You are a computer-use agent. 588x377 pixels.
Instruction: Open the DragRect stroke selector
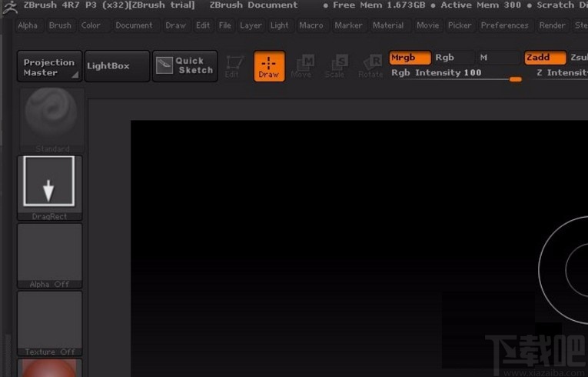point(49,188)
